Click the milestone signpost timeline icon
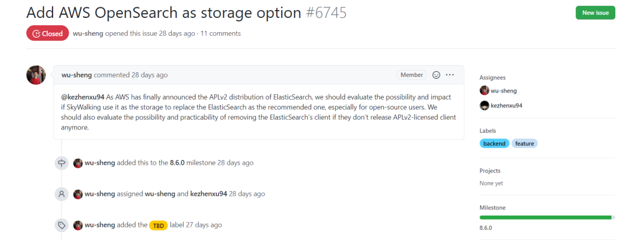Screen dimensions: 644x240 61,163
